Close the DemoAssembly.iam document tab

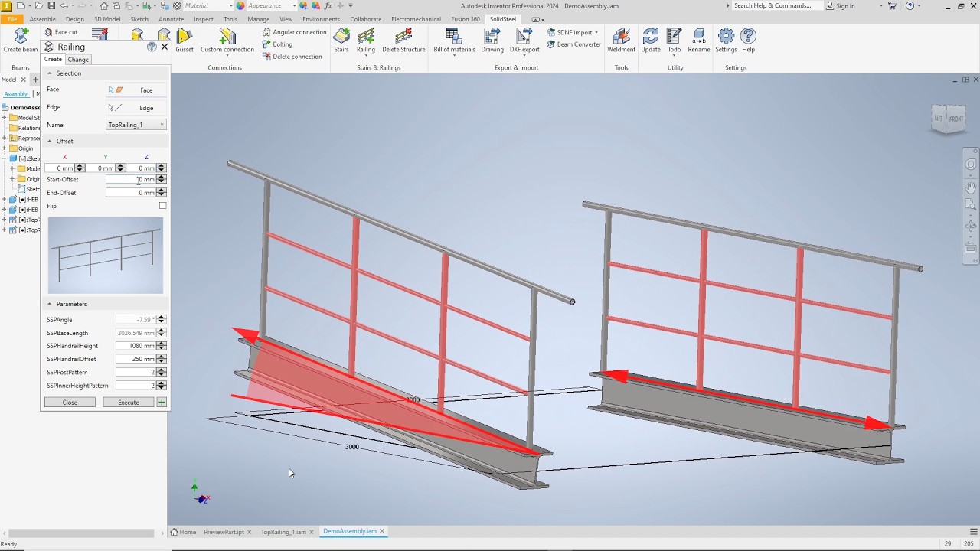(382, 531)
